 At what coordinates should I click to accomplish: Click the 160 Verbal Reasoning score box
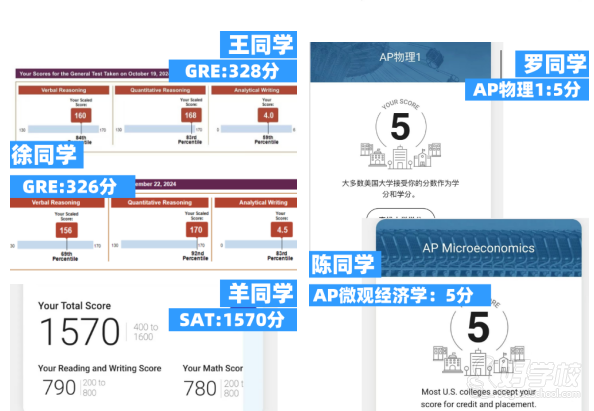[81, 115]
